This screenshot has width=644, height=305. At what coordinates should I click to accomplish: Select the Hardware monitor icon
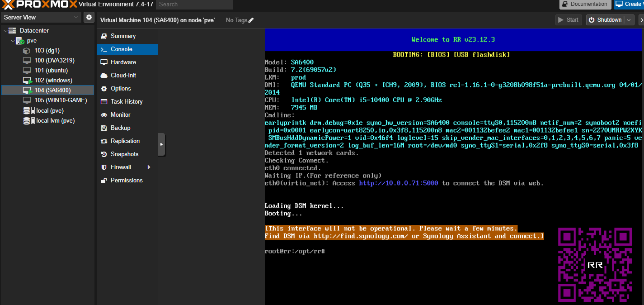[104, 62]
